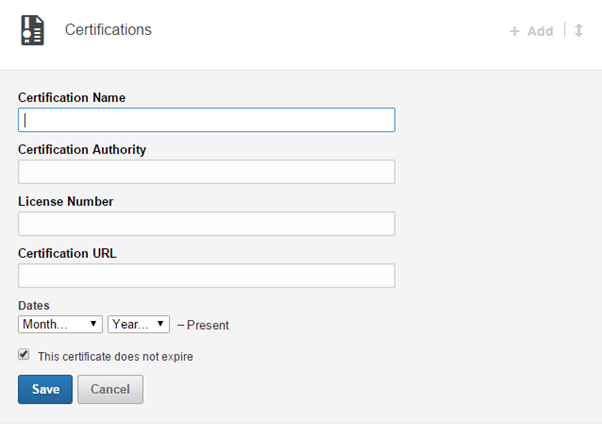This screenshot has height=439, width=602.
Task: Click the reorder up-down arrow icon
Action: point(579,30)
